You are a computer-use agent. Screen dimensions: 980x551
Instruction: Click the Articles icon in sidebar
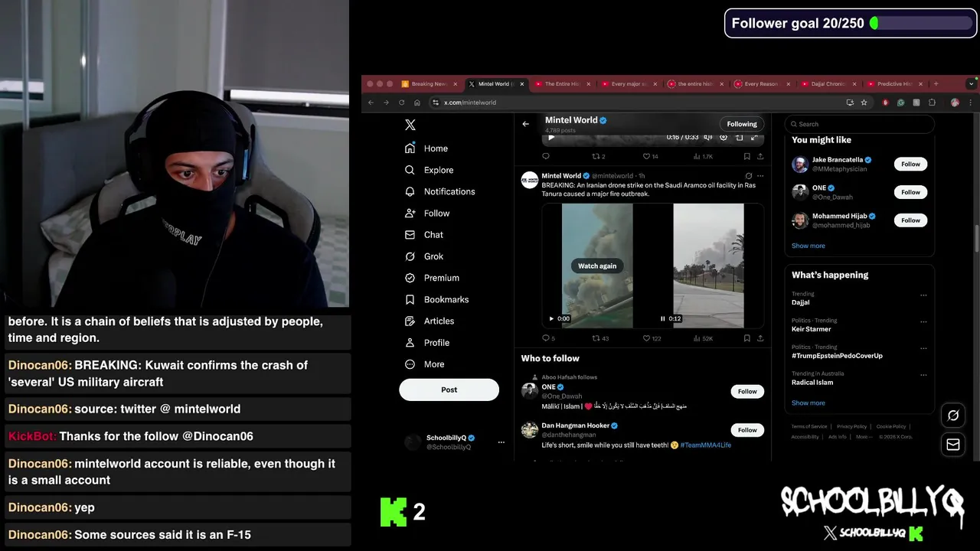tap(410, 321)
